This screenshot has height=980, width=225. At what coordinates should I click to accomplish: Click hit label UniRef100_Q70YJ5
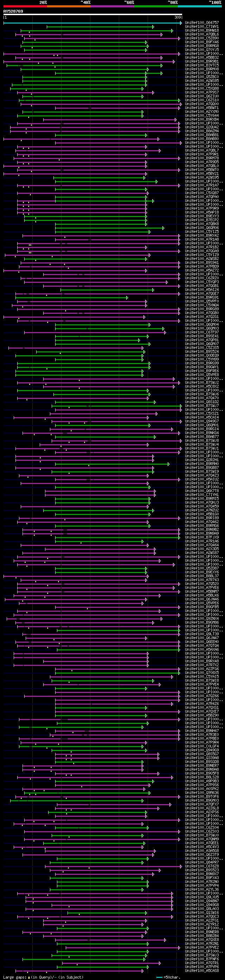click(x=202, y=50)
